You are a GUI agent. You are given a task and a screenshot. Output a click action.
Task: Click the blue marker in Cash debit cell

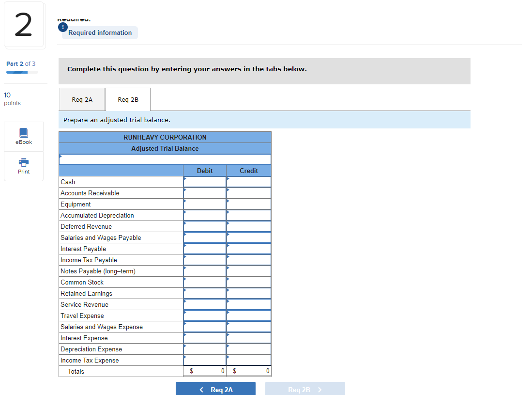pos(185,179)
